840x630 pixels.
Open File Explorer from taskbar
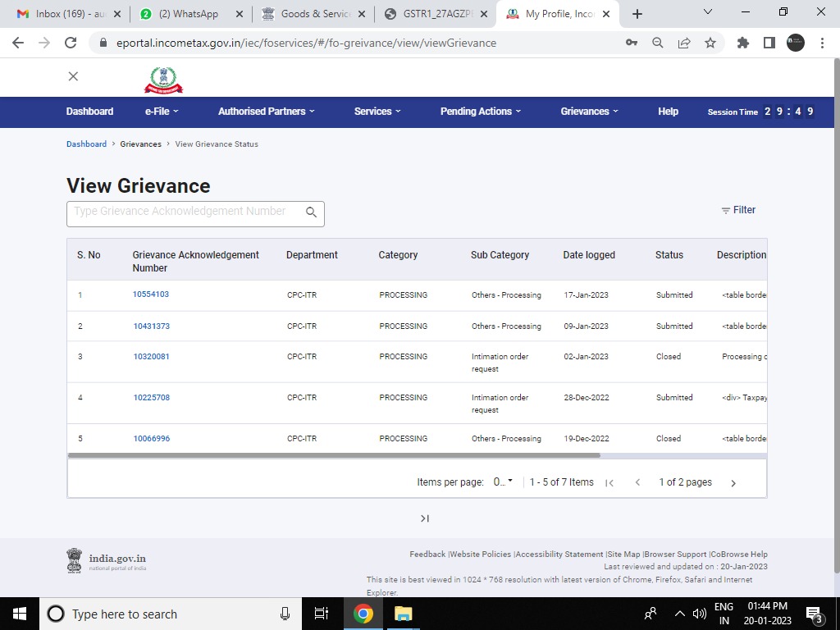tap(403, 614)
